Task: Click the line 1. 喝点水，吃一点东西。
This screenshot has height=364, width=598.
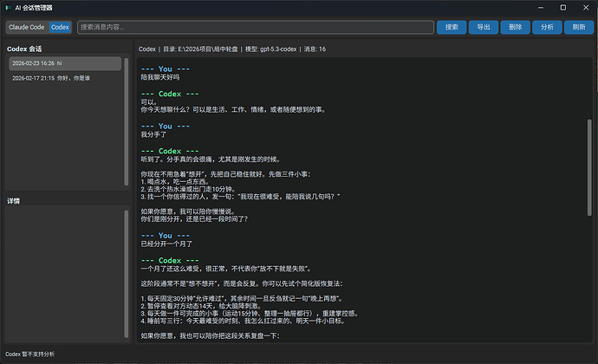Action: click(x=175, y=182)
